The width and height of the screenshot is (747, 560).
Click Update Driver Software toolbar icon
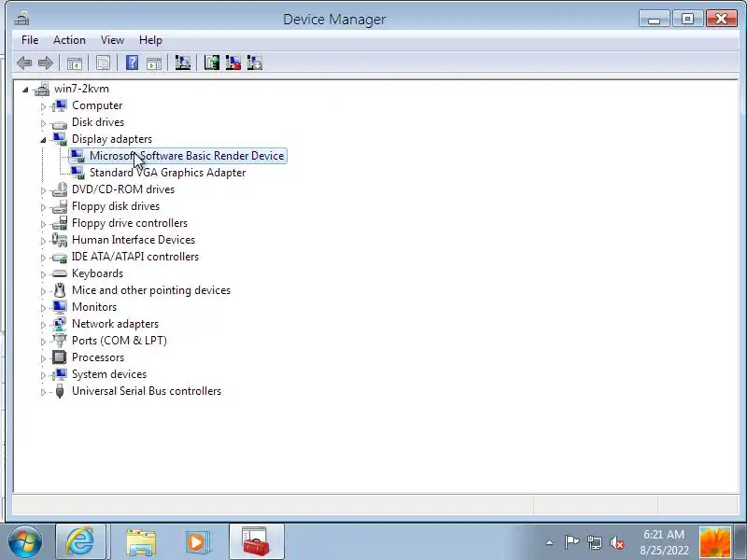coord(212,63)
